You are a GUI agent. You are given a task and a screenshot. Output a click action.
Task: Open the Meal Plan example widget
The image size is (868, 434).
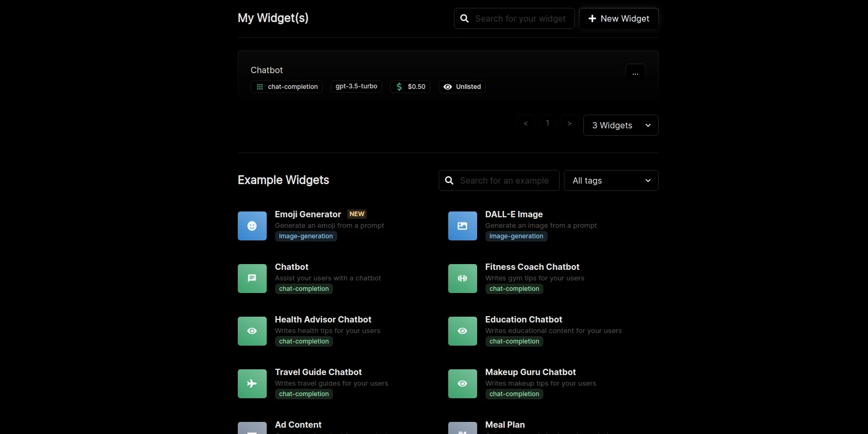[x=504, y=425]
